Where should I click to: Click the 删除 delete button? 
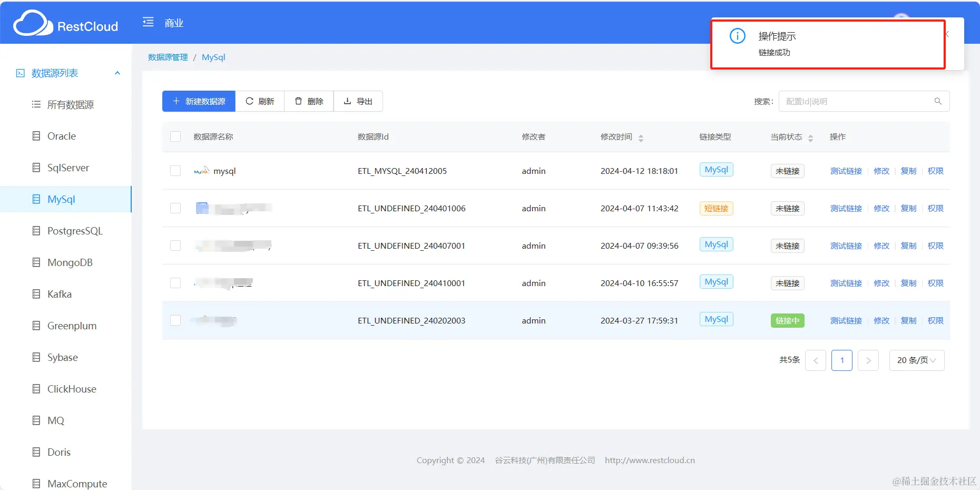(309, 101)
